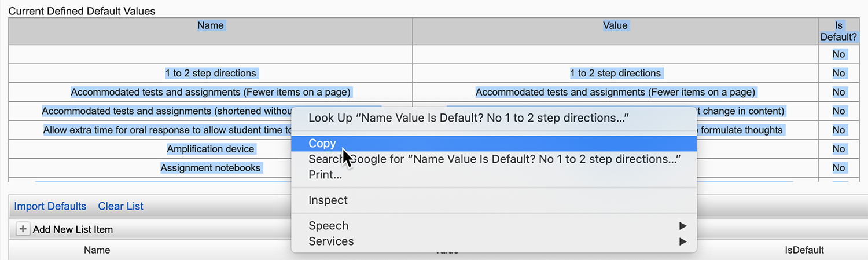
Task: Click the Name column header in the lower list
Action: pyautogui.click(x=97, y=250)
